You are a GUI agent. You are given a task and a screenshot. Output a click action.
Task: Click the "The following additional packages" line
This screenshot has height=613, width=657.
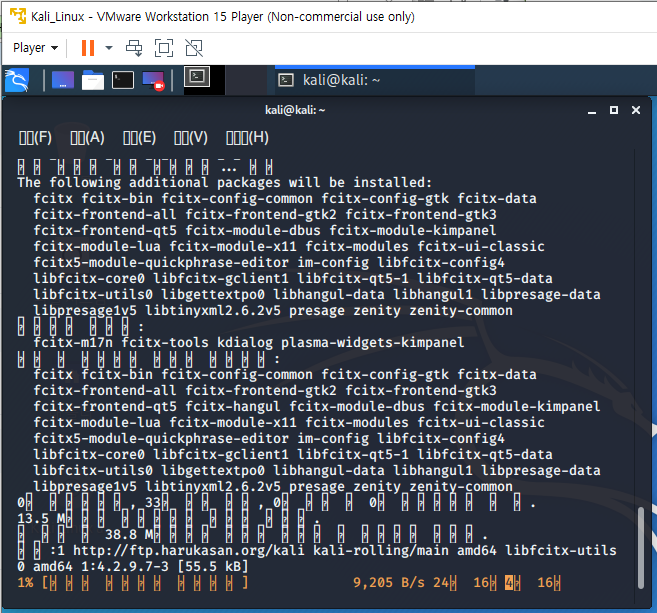224,183
